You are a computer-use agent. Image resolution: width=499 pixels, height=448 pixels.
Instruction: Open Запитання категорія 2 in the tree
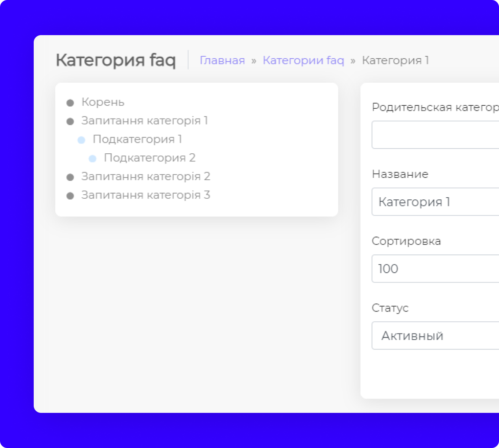pos(145,177)
